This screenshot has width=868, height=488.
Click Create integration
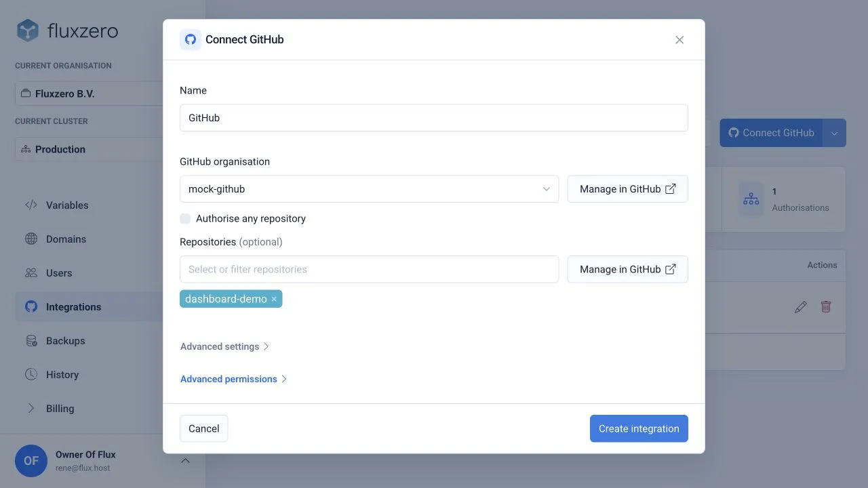(x=639, y=428)
